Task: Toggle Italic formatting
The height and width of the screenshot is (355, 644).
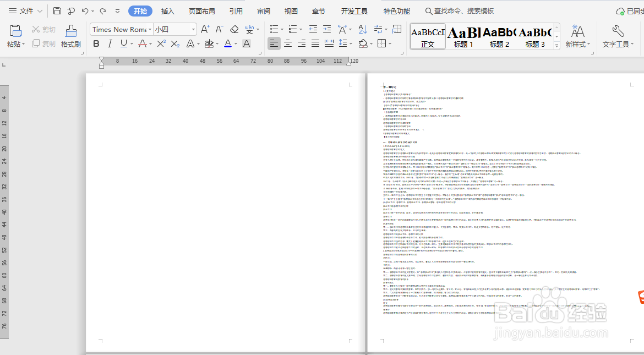Action: [x=110, y=43]
